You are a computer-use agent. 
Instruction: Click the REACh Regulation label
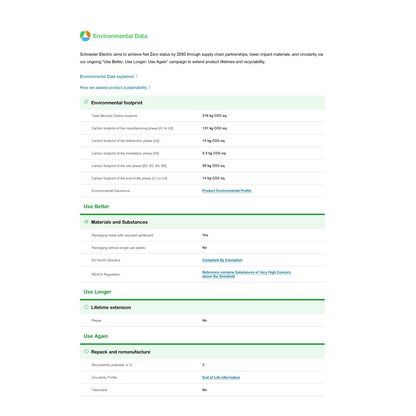tap(106, 274)
